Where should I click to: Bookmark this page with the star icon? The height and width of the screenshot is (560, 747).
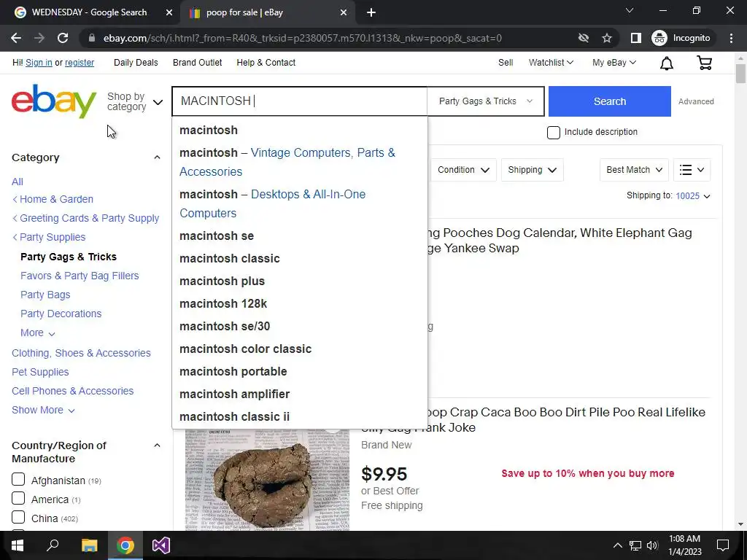[x=606, y=38]
